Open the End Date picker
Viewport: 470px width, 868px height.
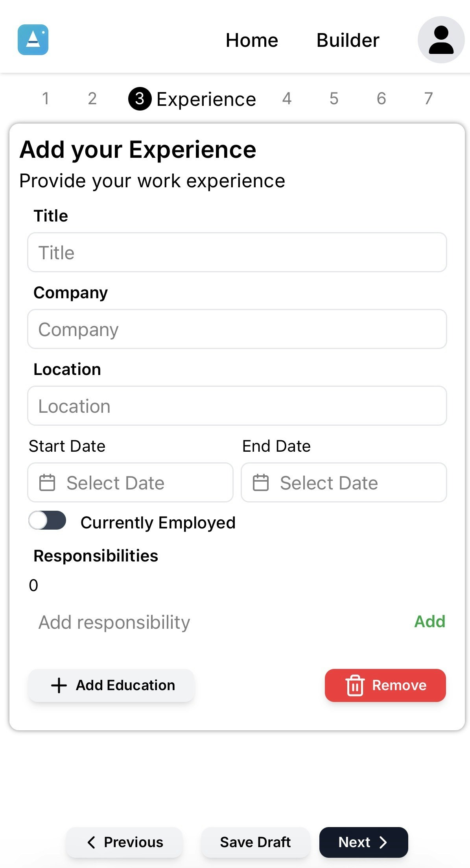click(x=344, y=483)
